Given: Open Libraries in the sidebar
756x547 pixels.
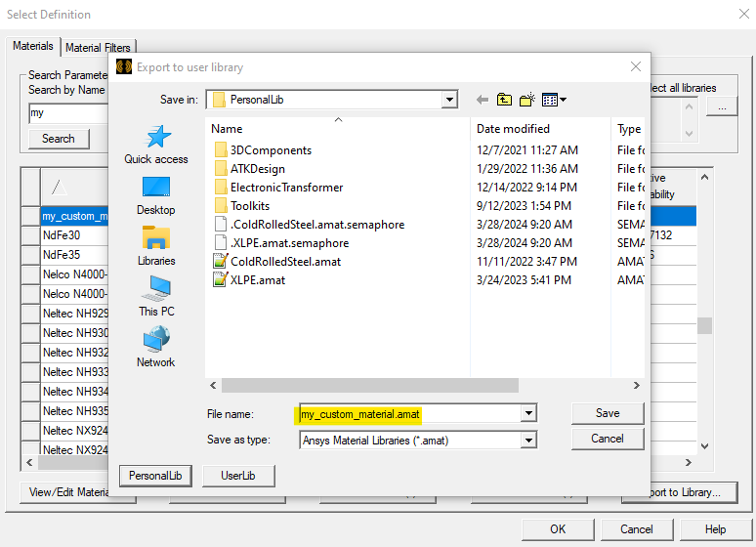Looking at the screenshot, I should pos(156,246).
